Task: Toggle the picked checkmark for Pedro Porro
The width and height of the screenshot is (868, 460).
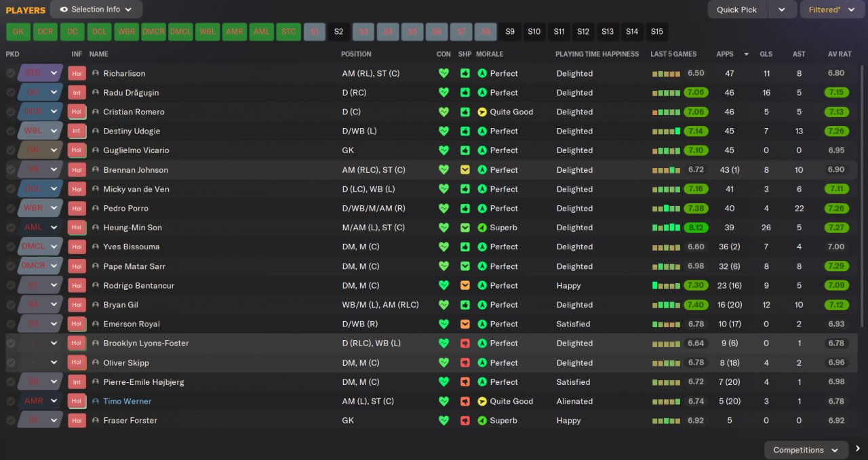Action: (x=11, y=209)
